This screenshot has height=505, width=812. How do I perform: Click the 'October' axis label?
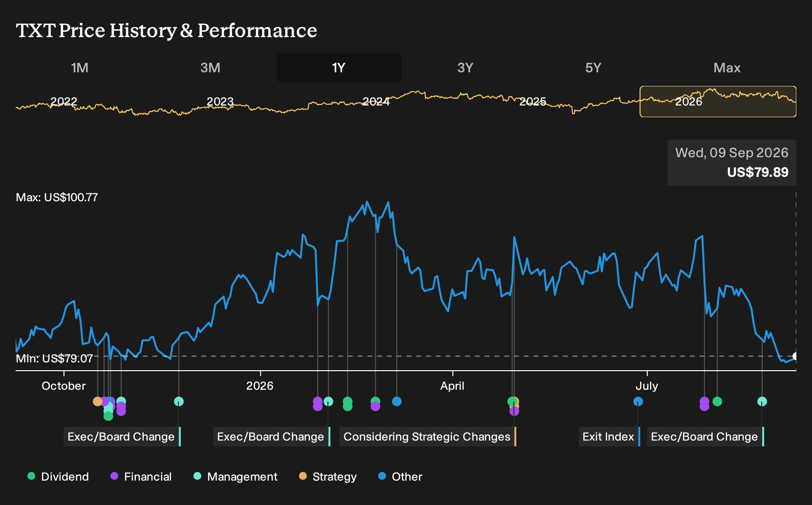pyautogui.click(x=64, y=386)
